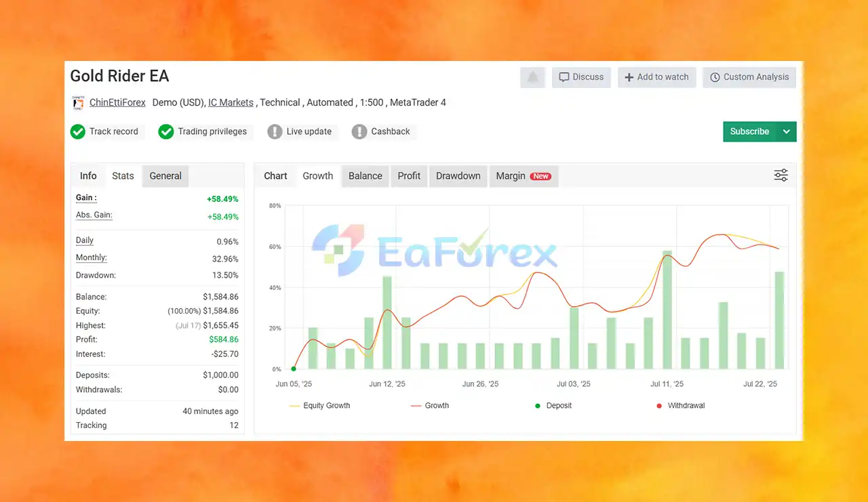Open the Discuss button
Screen dimensions: 868x502
pyautogui.click(x=581, y=77)
